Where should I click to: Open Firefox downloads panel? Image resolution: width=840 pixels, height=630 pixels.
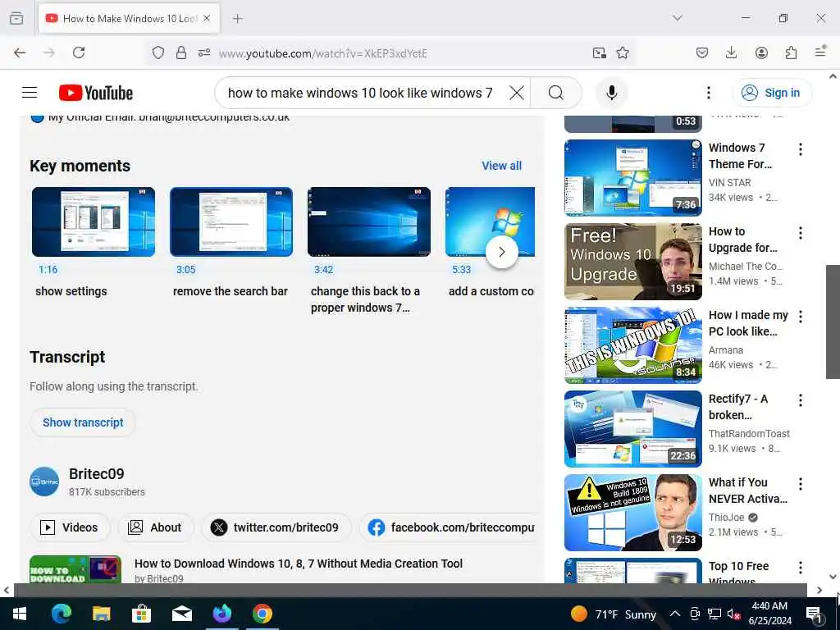pos(731,52)
